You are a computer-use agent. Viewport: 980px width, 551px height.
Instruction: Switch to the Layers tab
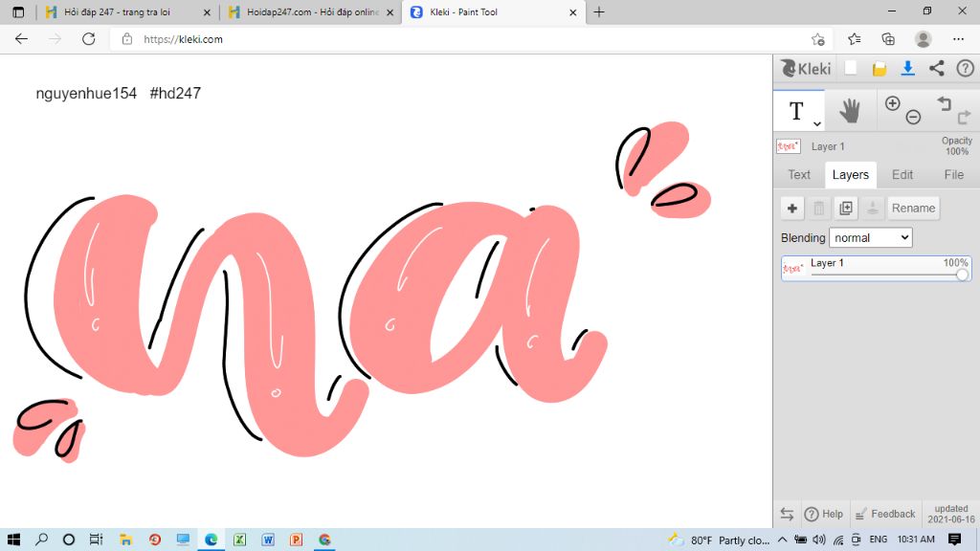pos(850,175)
